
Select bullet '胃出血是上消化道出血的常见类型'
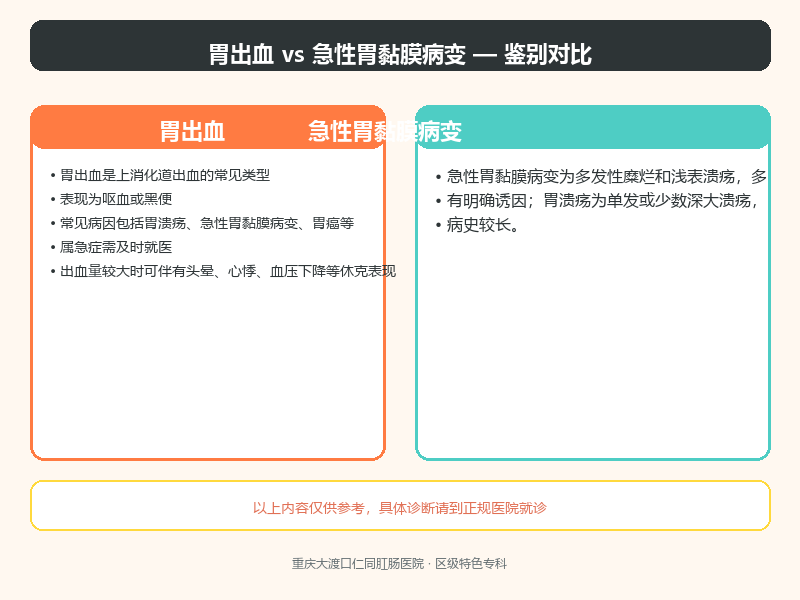160,176
